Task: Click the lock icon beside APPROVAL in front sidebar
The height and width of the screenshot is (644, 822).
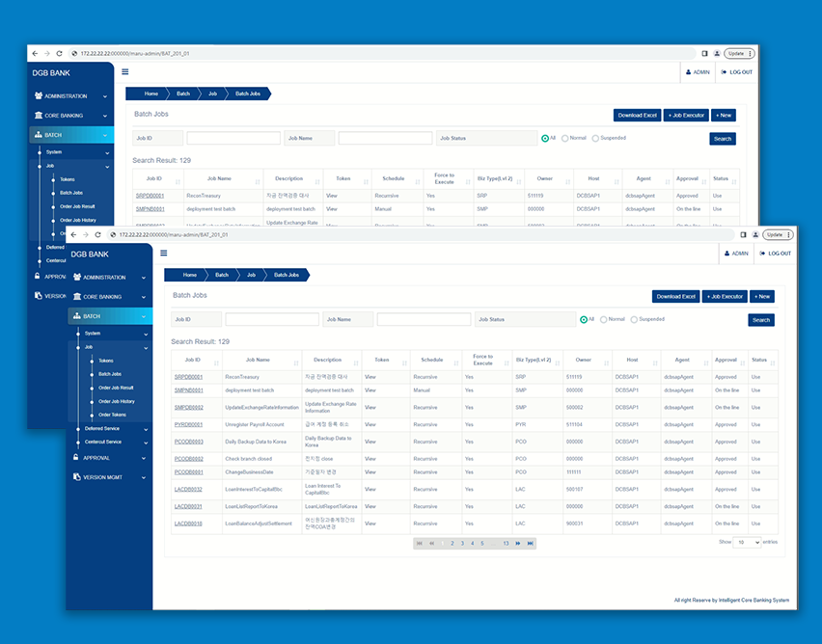Action: (77, 458)
